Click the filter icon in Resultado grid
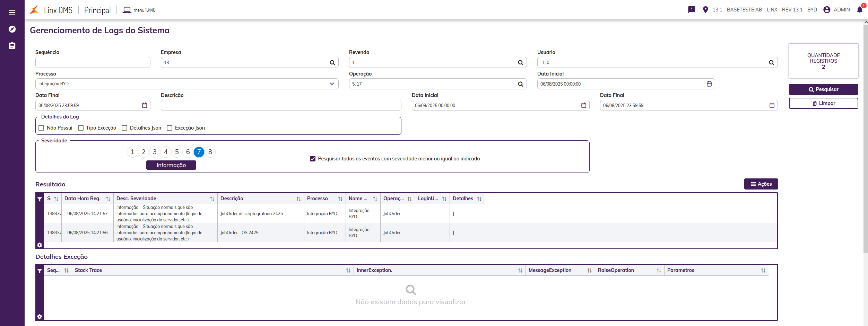Screen dimensions: 868x326 (40, 199)
